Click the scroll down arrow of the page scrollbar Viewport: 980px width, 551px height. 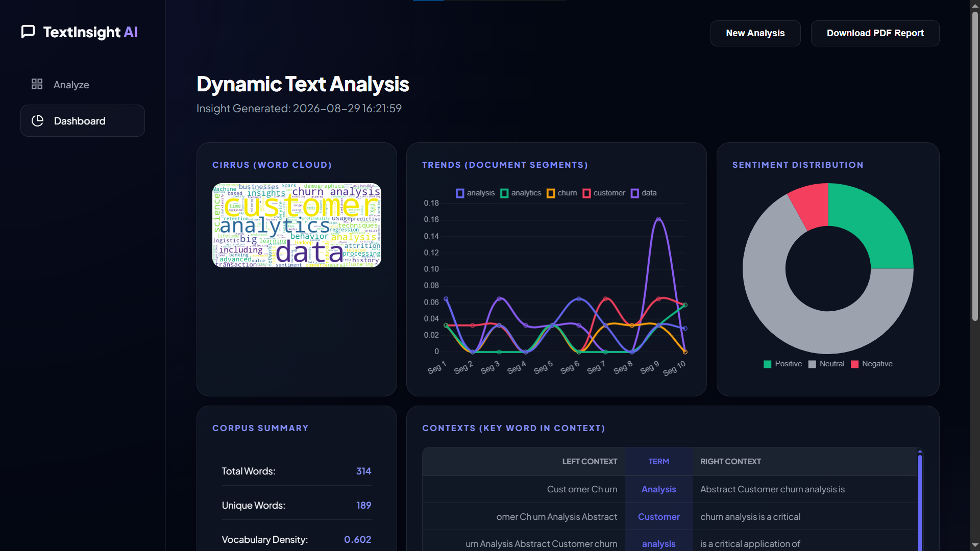point(975,545)
